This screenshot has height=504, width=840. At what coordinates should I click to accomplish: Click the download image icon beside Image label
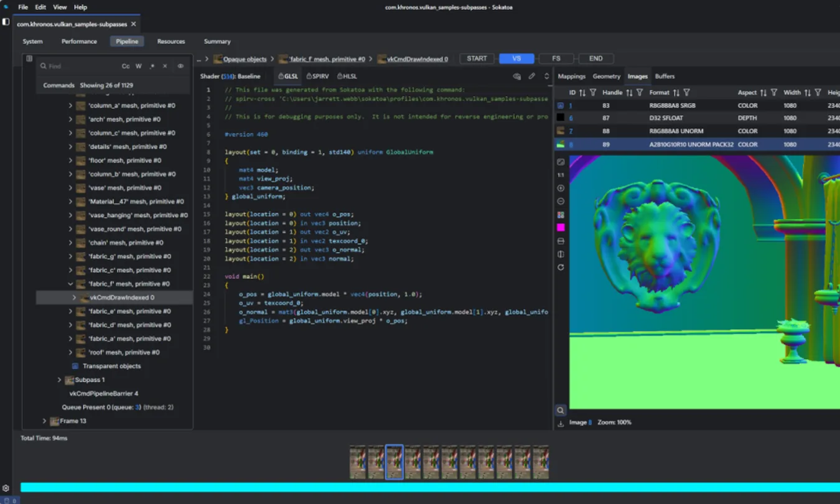click(561, 423)
